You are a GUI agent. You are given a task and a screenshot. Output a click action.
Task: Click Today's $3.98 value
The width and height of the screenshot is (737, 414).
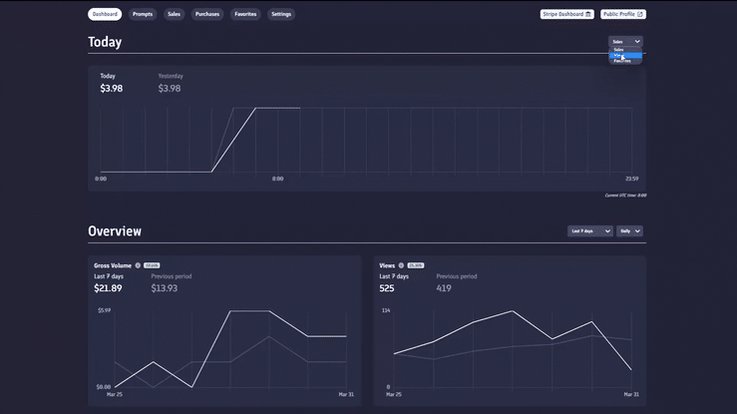tap(111, 88)
